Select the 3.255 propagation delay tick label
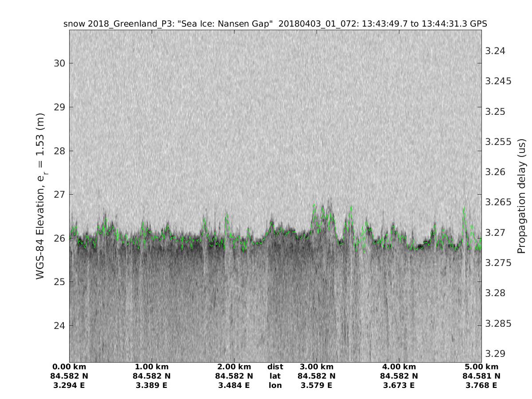The height and width of the screenshot is (399, 532). click(498, 142)
